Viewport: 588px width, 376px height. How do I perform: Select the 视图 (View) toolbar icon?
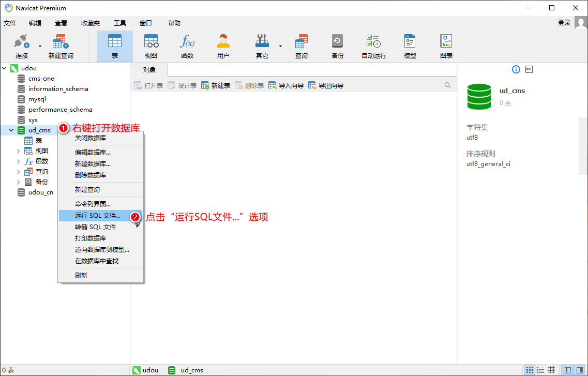(151, 46)
